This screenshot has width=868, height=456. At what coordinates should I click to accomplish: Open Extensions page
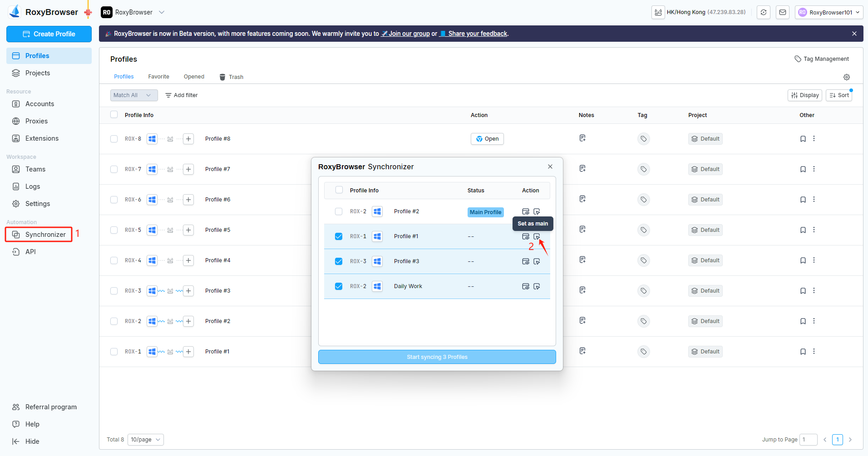[x=49, y=138]
